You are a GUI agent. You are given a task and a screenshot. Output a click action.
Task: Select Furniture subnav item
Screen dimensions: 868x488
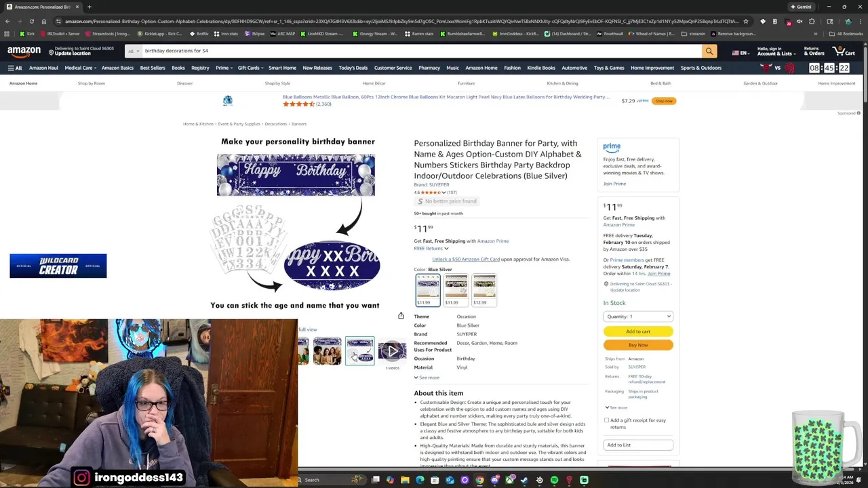pos(466,83)
